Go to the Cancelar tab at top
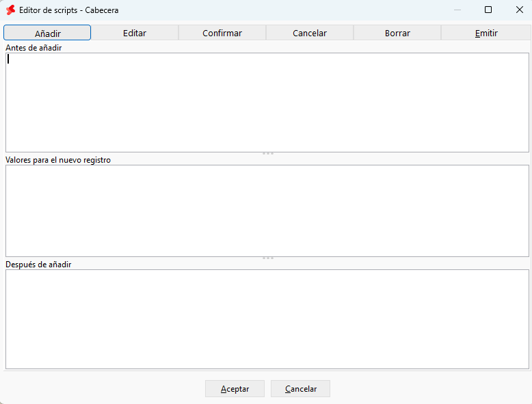Image resolution: width=532 pixels, height=404 pixels. [x=310, y=33]
